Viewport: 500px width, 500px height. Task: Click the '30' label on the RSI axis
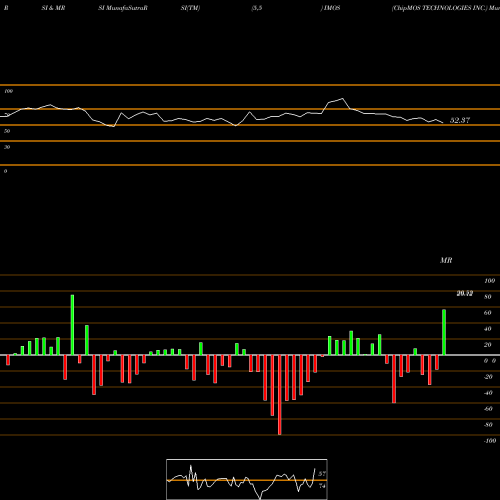[7, 147]
